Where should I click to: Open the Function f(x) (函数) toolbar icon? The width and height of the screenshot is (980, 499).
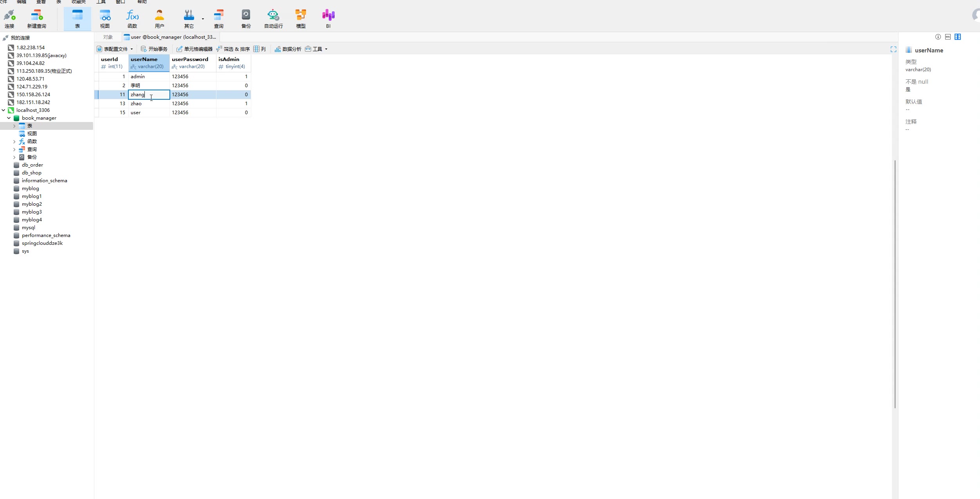132,19
